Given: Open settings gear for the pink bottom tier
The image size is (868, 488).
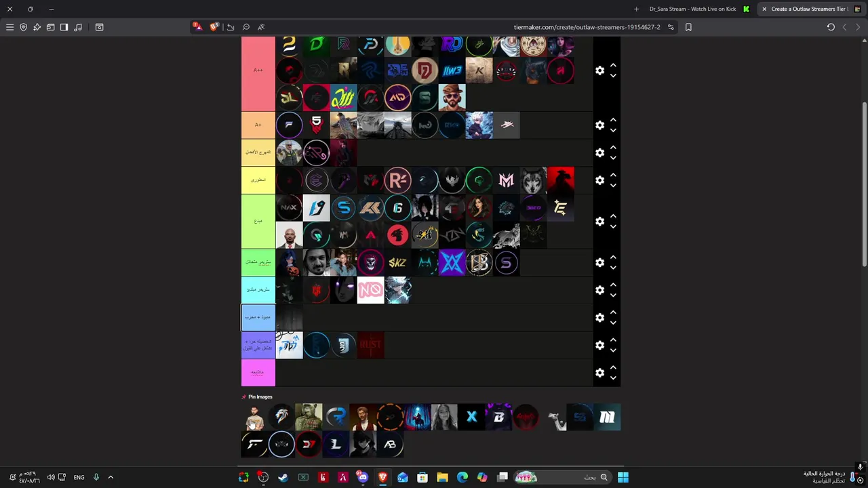Looking at the screenshot, I should pyautogui.click(x=599, y=373).
